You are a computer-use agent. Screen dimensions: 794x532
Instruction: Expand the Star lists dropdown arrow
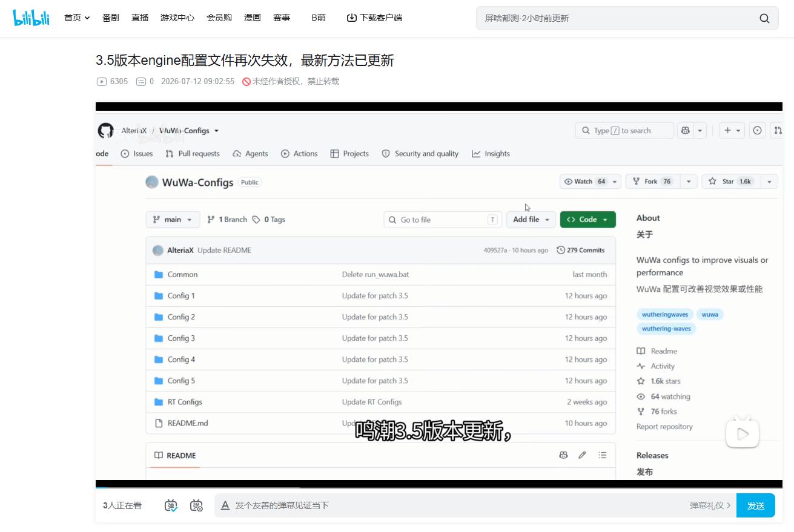click(769, 182)
